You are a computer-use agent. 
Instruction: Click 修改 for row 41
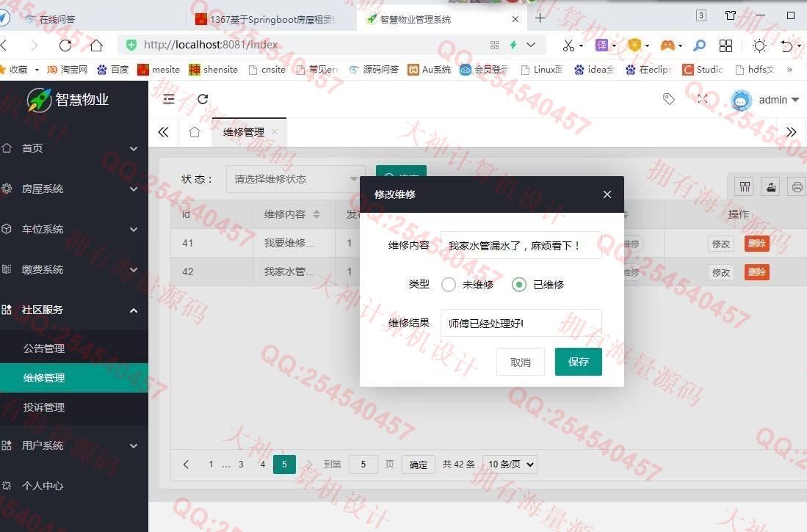coord(721,244)
